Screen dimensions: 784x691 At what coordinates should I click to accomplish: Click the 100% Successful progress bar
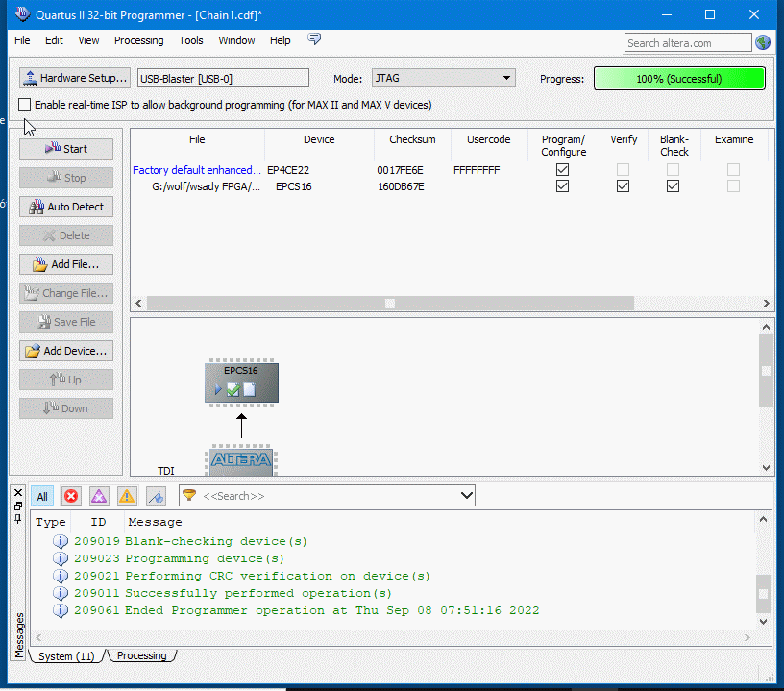point(678,79)
